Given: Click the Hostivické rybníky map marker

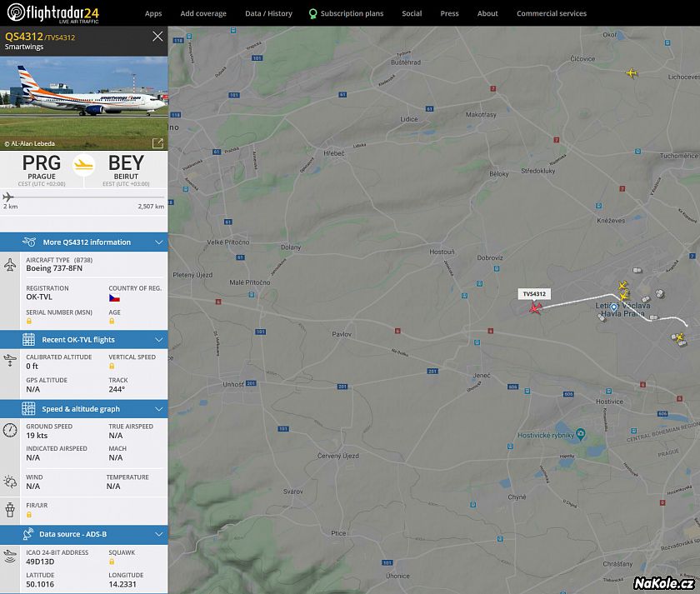Looking at the screenshot, I should coord(580,433).
